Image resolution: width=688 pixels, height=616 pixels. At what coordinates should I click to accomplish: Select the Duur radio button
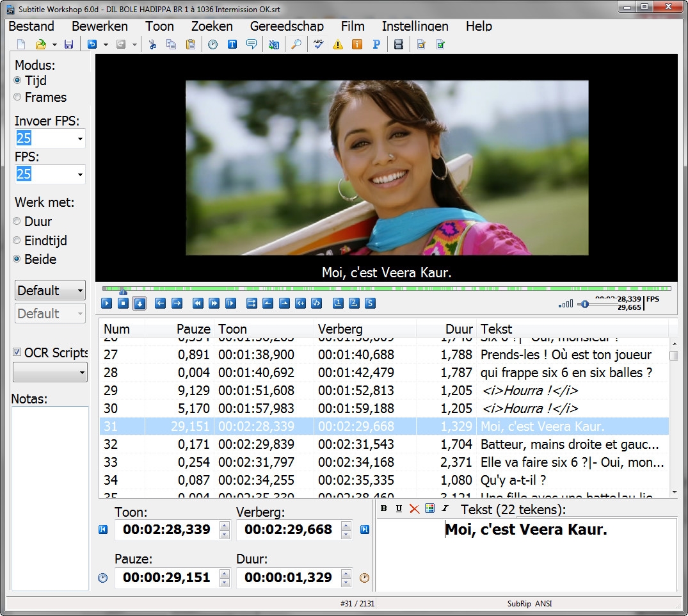point(18,222)
